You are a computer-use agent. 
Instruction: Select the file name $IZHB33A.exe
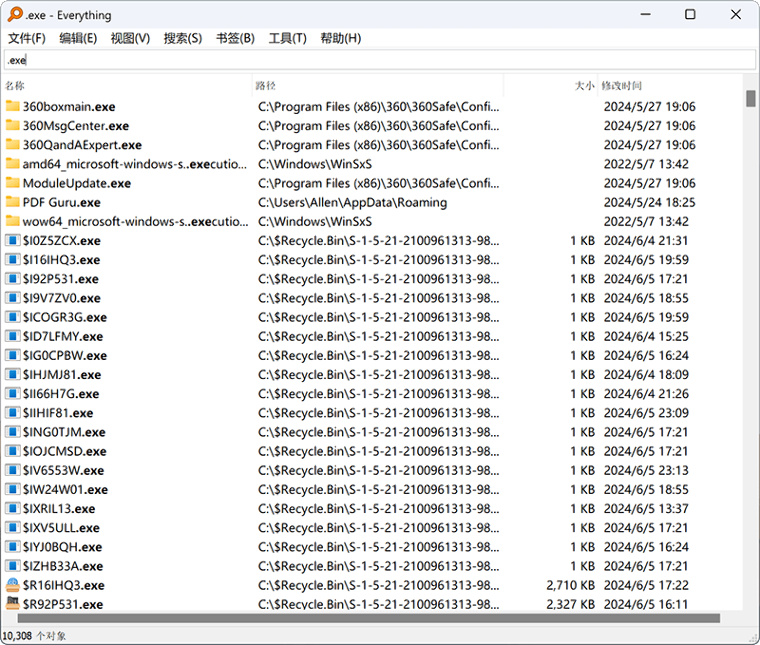tap(63, 566)
